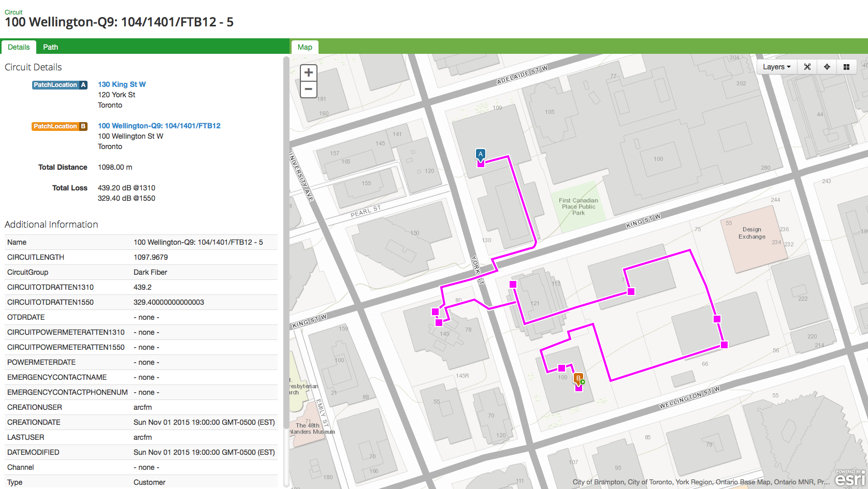Image resolution: width=868 pixels, height=489 pixels.
Task: Open the 130 King St W link
Action: [x=121, y=84]
